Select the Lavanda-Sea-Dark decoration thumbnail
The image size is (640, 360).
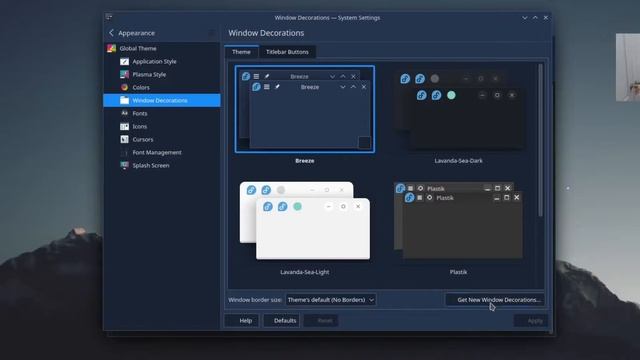tap(458, 110)
